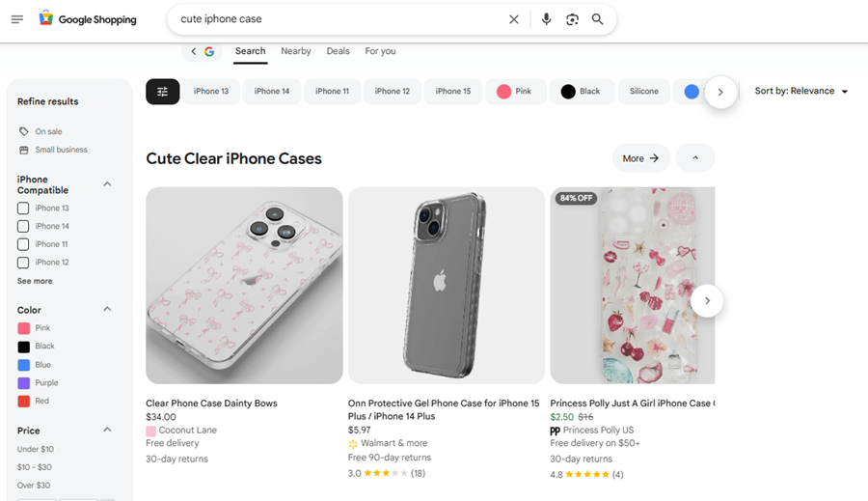Open the hamburger main menu
Screen dimensions: 868x501
[x=17, y=19]
